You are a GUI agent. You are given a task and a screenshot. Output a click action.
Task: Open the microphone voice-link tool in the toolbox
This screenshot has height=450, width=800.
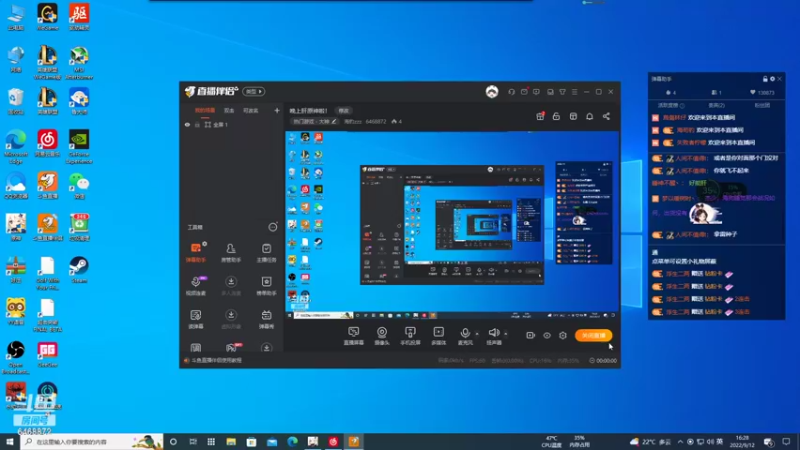click(196, 286)
